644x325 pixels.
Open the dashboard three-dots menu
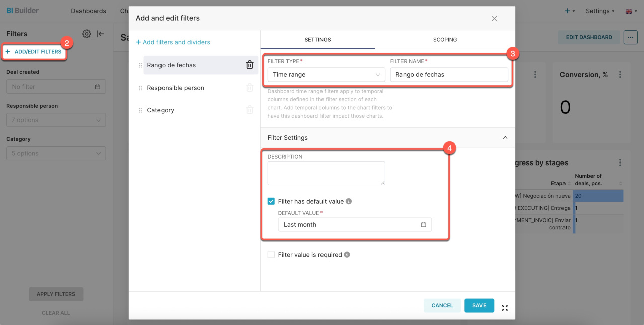click(630, 37)
